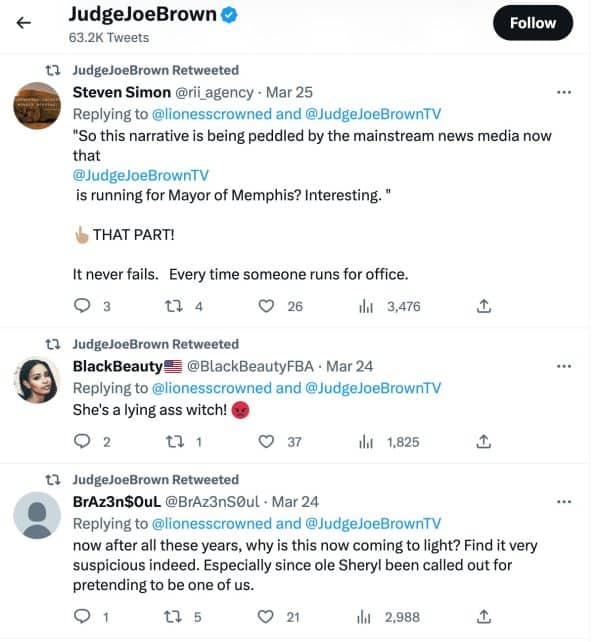Screen dimensions: 600x642
Task: Reply to BlackBeauty's tweet
Action: pos(83,441)
